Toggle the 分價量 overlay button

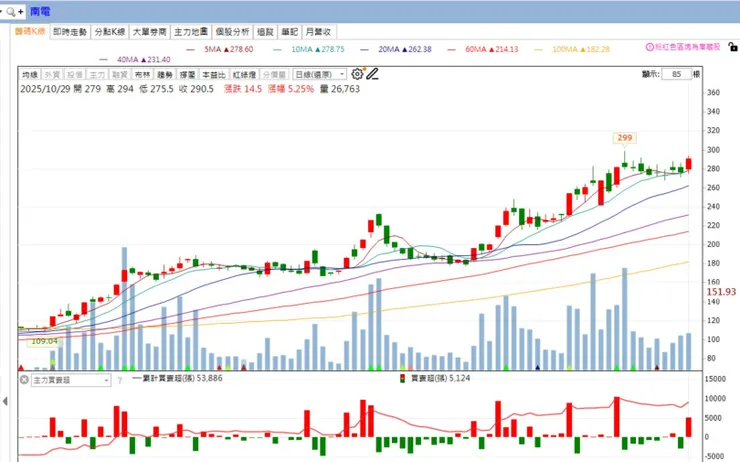point(274,75)
